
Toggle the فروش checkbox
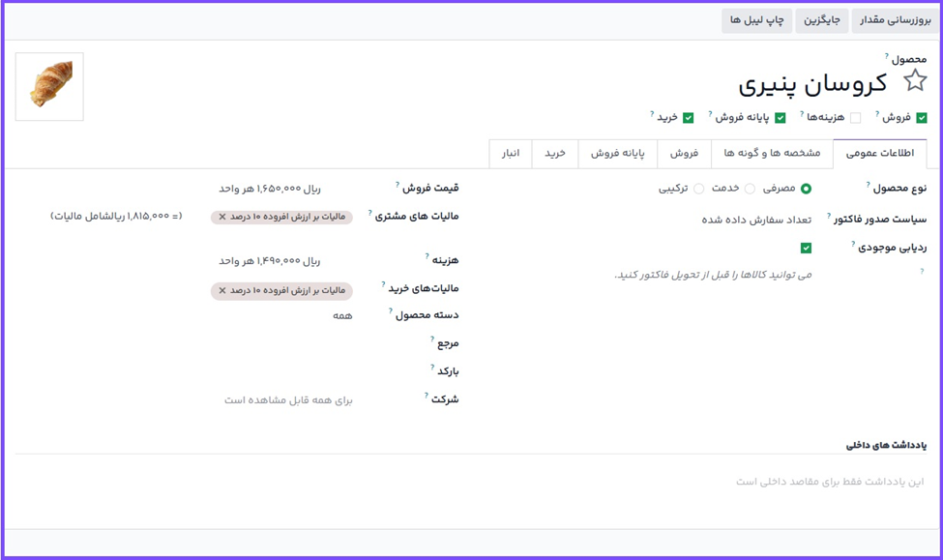click(x=922, y=118)
